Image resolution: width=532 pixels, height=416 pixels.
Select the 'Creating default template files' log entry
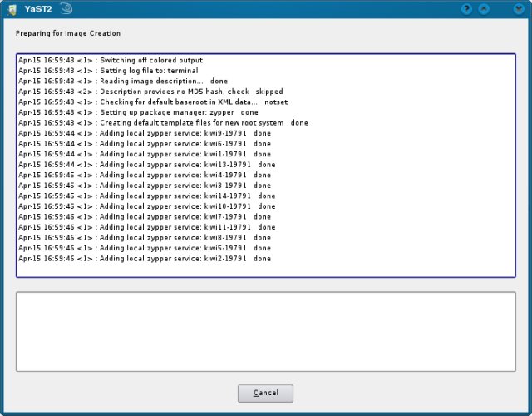(163, 123)
